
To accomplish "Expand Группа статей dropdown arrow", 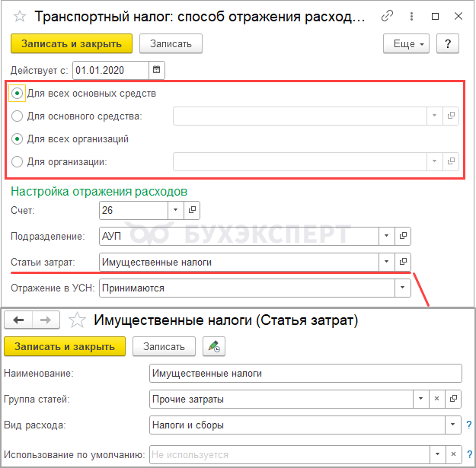I will [x=421, y=399].
